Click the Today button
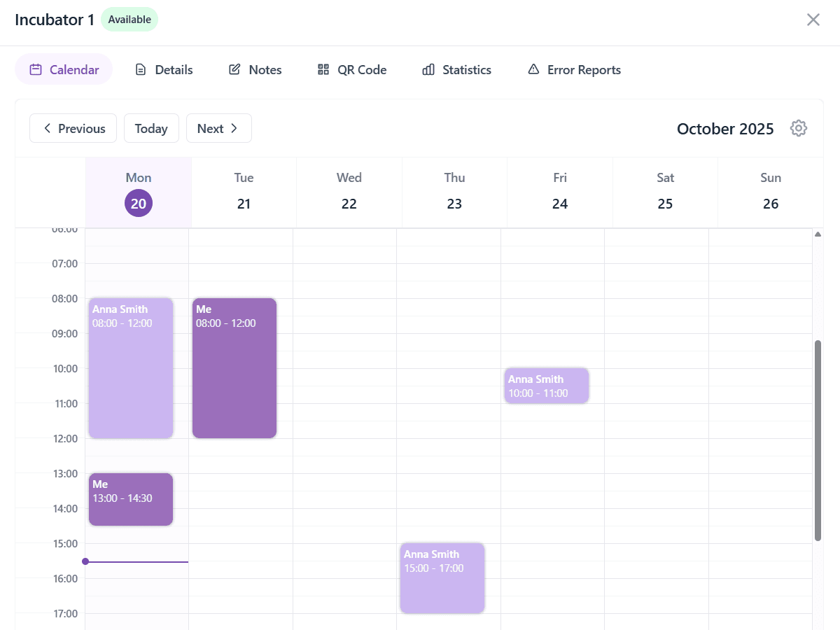This screenshot has height=630, width=840. [151, 128]
